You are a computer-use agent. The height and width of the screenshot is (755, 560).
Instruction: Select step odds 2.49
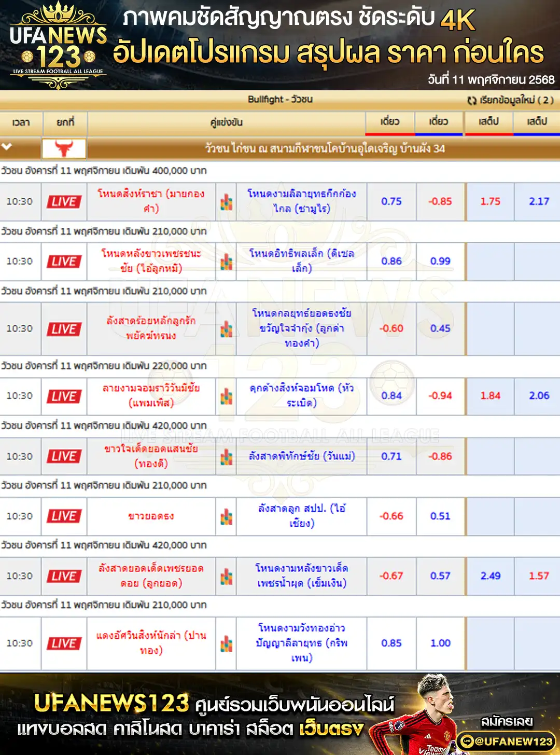pyautogui.click(x=489, y=576)
